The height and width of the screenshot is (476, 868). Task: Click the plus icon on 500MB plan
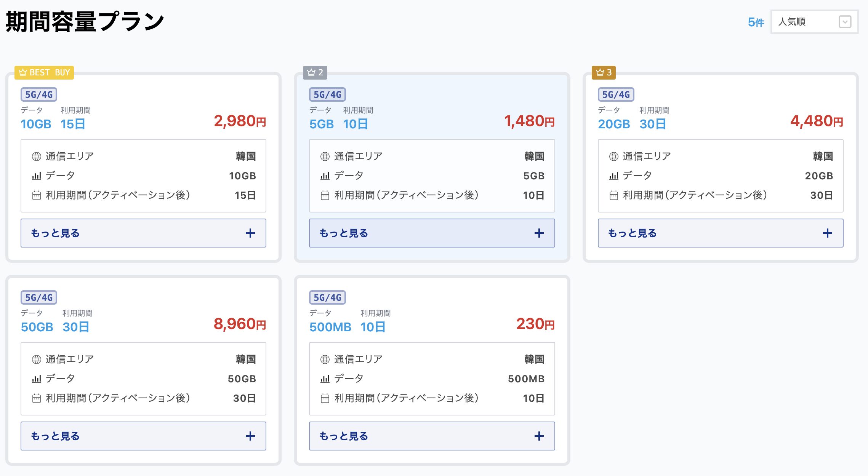point(539,436)
